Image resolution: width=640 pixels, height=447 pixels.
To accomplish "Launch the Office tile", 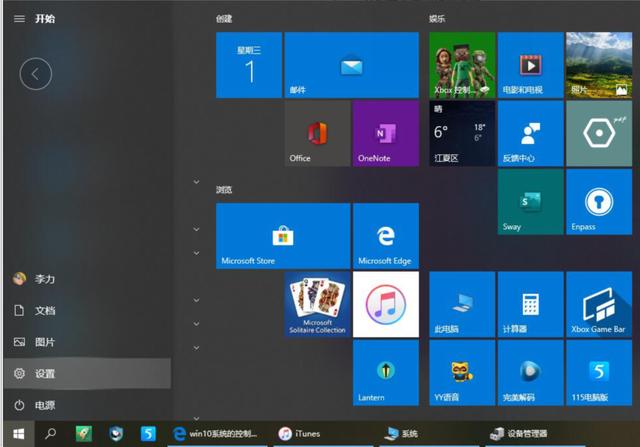I will pos(318,133).
